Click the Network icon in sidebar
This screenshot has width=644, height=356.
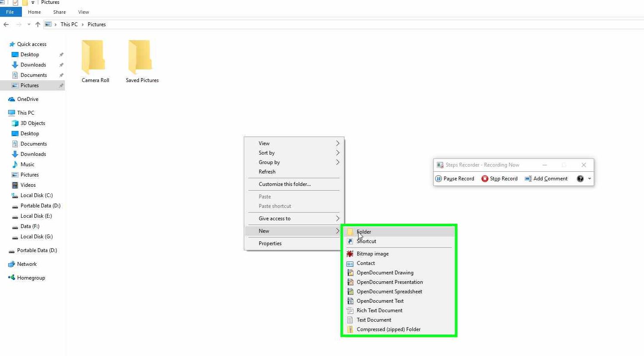[12, 264]
